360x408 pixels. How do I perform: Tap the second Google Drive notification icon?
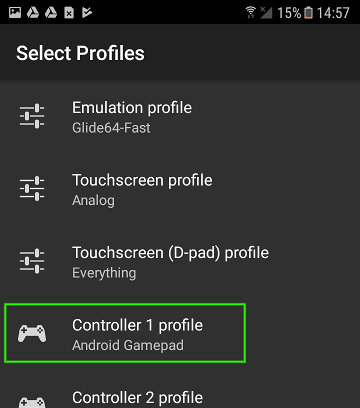point(51,13)
